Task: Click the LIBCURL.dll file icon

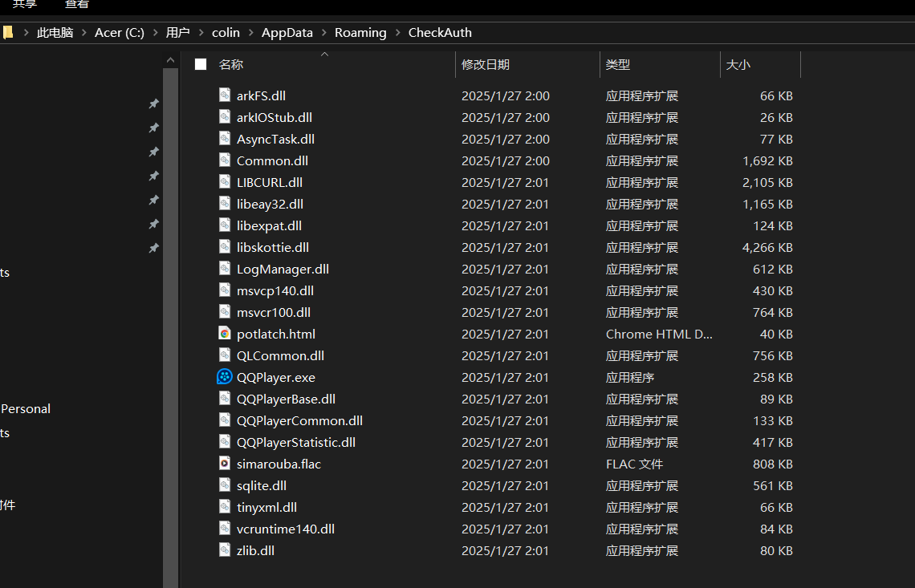Action: (225, 182)
